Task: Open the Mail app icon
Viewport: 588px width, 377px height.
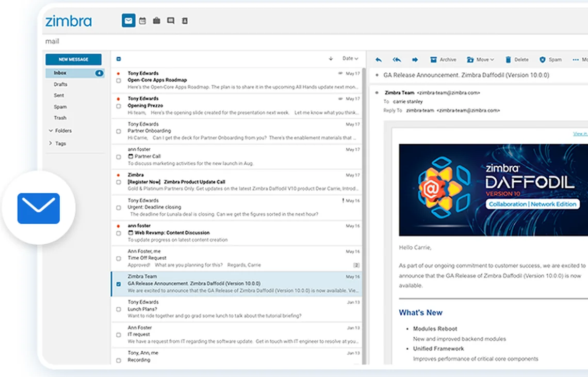Action: [x=128, y=21]
